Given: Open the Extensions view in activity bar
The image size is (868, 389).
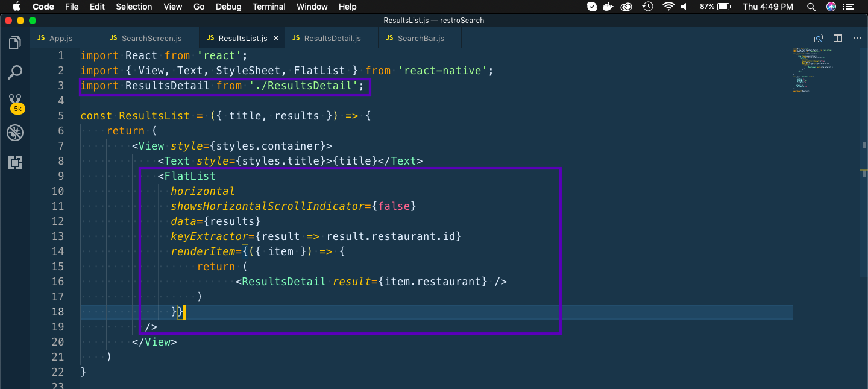Looking at the screenshot, I should coord(15,162).
